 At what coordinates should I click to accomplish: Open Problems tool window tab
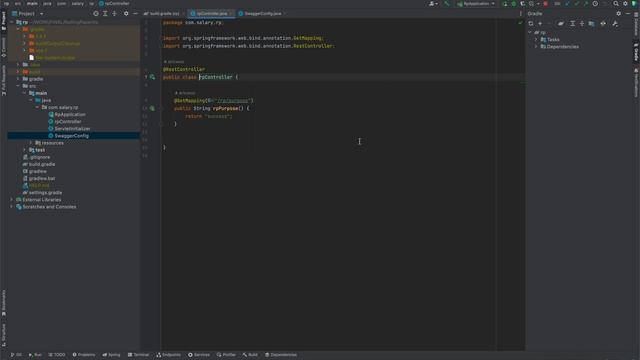pos(84,355)
